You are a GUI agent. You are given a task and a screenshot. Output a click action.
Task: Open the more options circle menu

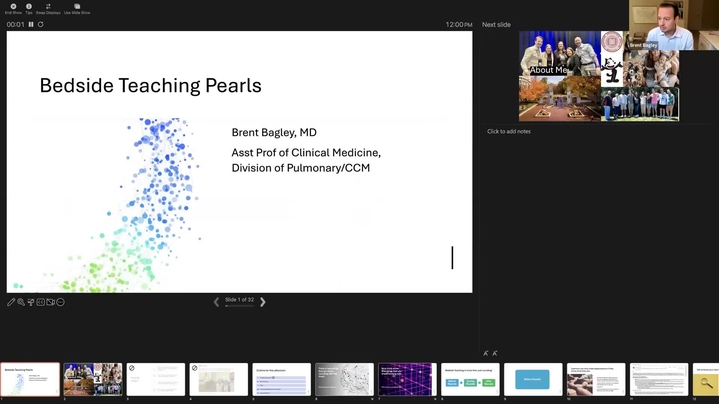click(61, 302)
